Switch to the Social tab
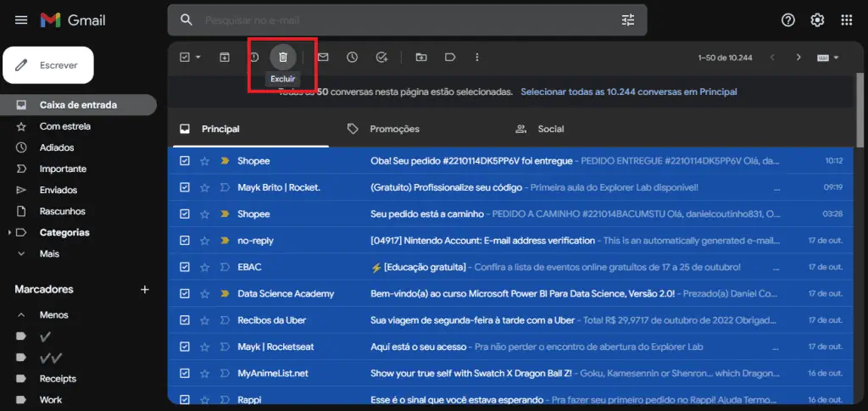Viewport: 868px width, 411px height. tap(551, 129)
